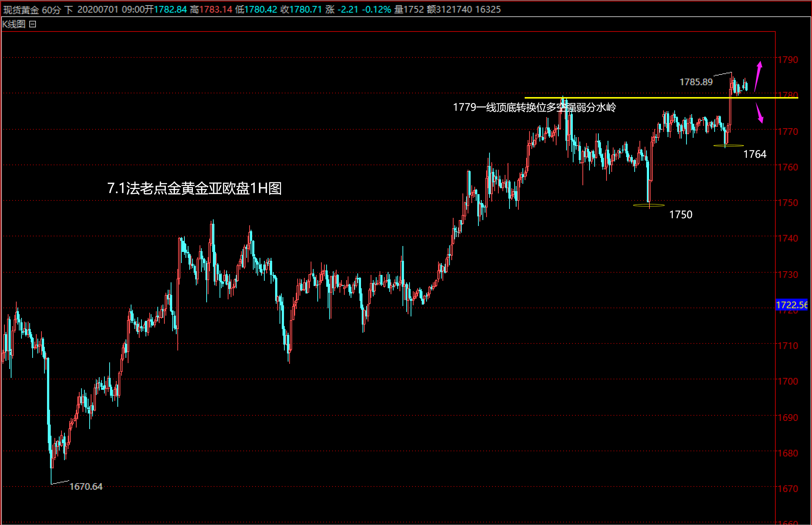This screenshot has width=812, height=525.
Task: Click the 1785.89 high price label
Action: click(696, 82)
